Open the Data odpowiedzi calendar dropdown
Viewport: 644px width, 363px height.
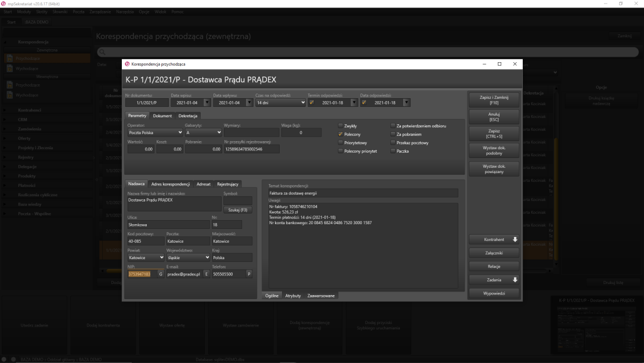(x=406, y=103)
